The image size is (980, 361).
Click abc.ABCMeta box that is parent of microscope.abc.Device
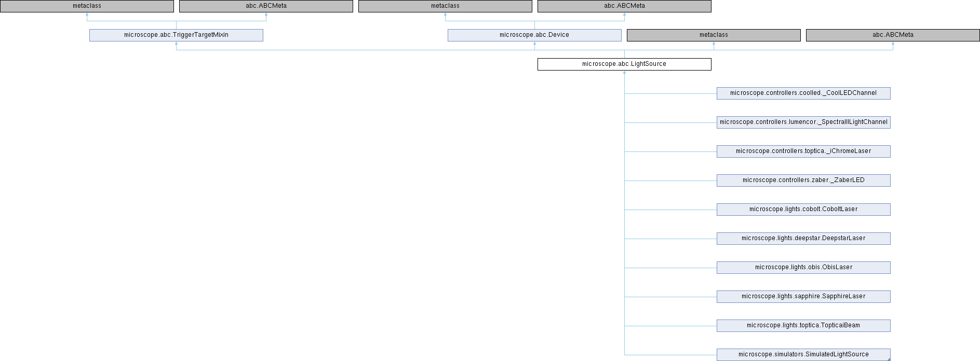[624, 6]
